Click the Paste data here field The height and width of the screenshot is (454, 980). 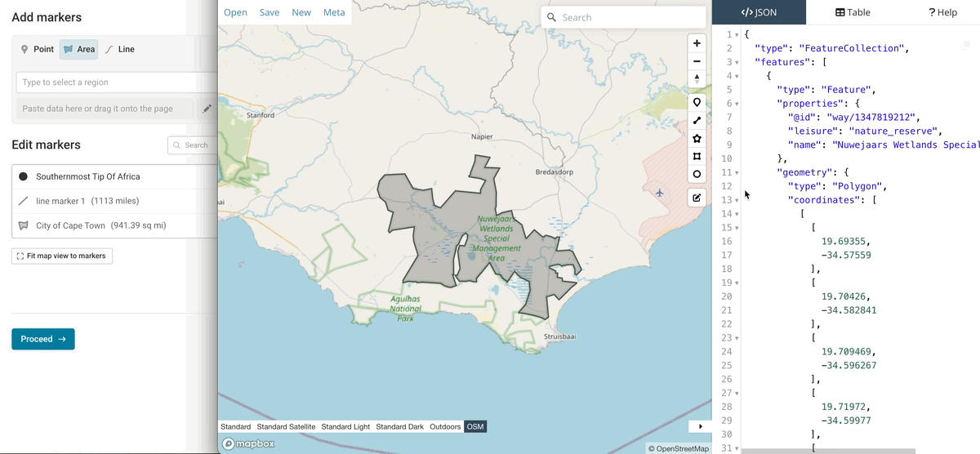pos(105,109)
